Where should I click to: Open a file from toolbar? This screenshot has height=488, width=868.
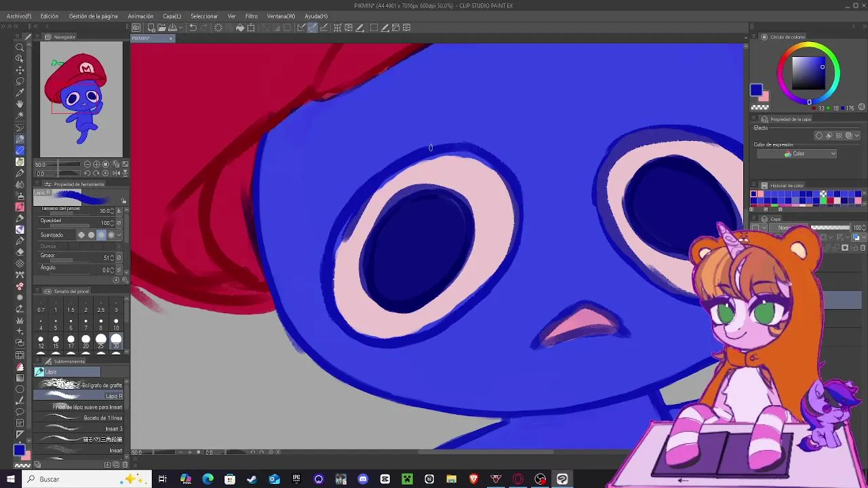pyautogui.click(x=162, y=28)
